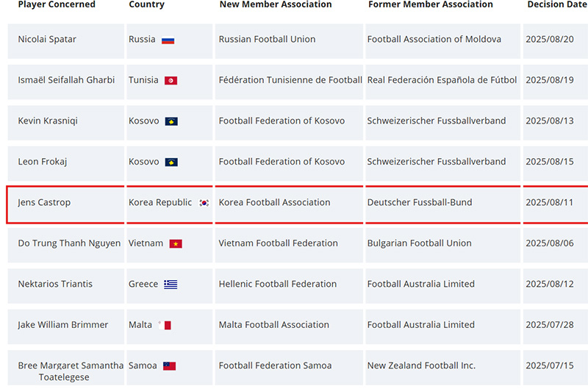Click the country name Samoa
The width and height of the screenshot is (588, 389).
143,365
